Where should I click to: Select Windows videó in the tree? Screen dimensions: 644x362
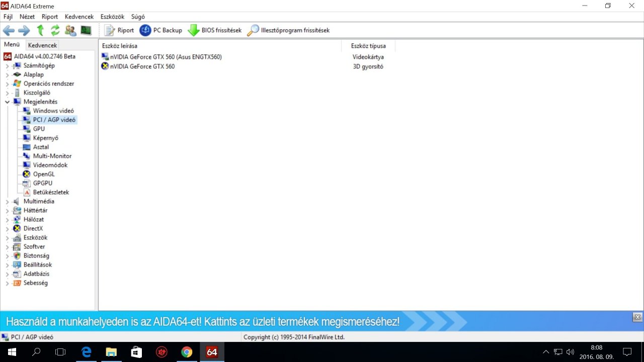[x=53, y=111]
